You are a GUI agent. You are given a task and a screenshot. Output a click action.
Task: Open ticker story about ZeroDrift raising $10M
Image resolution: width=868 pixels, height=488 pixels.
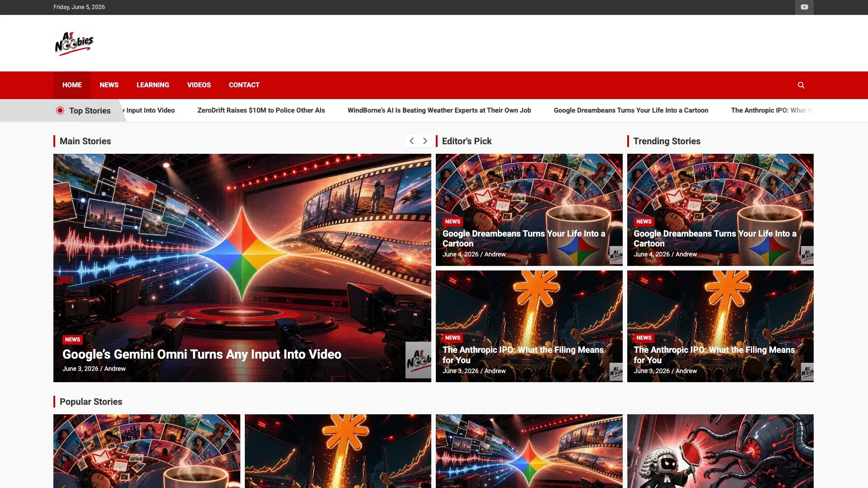tap(261, 110)
